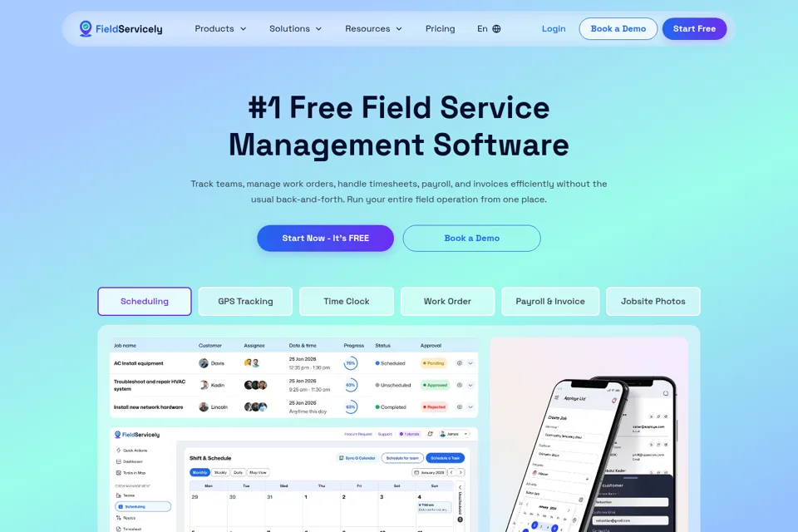Click the event on Sunday 4 calendar cell
The height and width of the screenshot is (532, 798).
pos(434,506)
